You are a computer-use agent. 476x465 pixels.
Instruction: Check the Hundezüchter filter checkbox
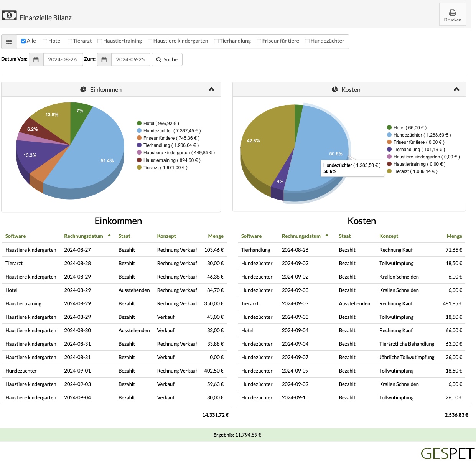pyautogui.click(x=307, y=41)
